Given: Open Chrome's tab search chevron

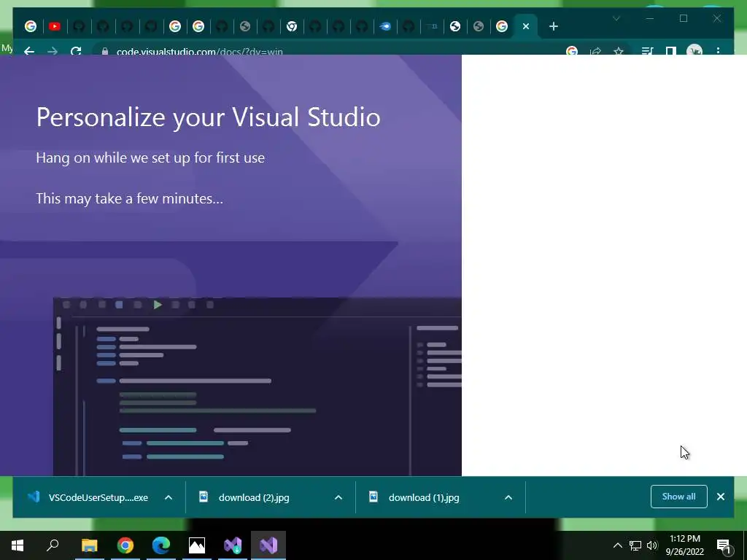Looking at the screenshot, I should [616, 18].
